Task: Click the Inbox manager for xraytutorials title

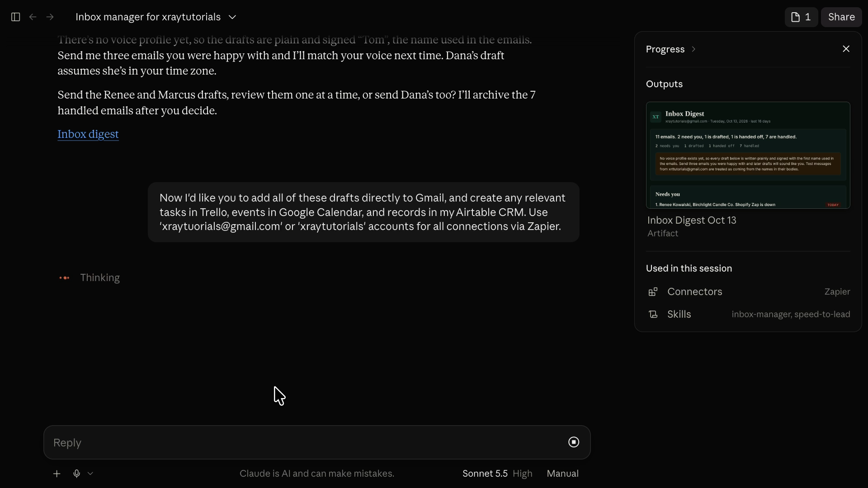Action: point(148,17)
